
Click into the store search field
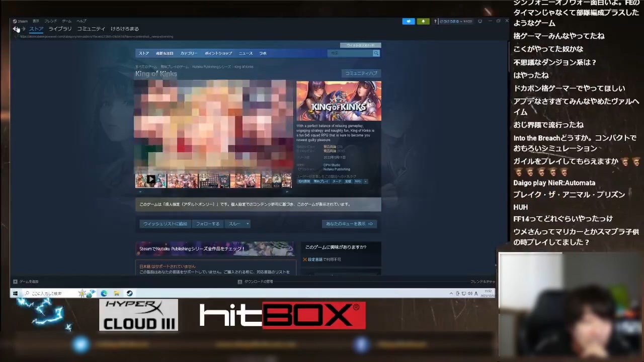coord(350,53)
